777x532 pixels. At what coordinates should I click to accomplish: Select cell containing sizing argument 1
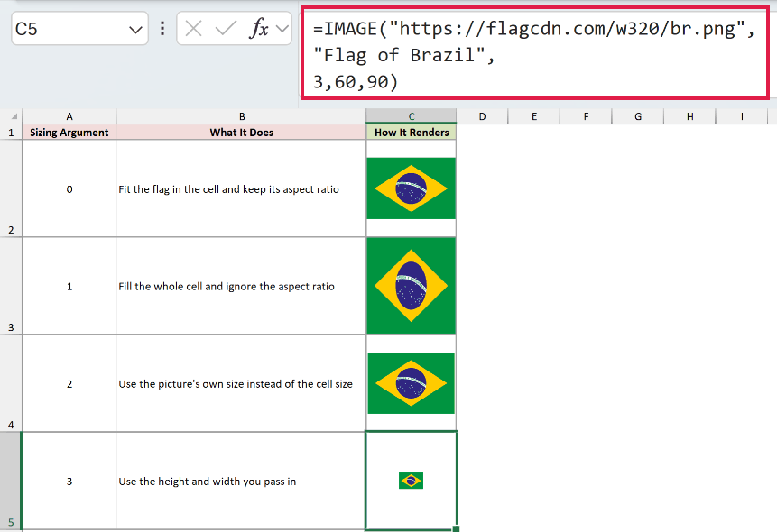[69, 287]
